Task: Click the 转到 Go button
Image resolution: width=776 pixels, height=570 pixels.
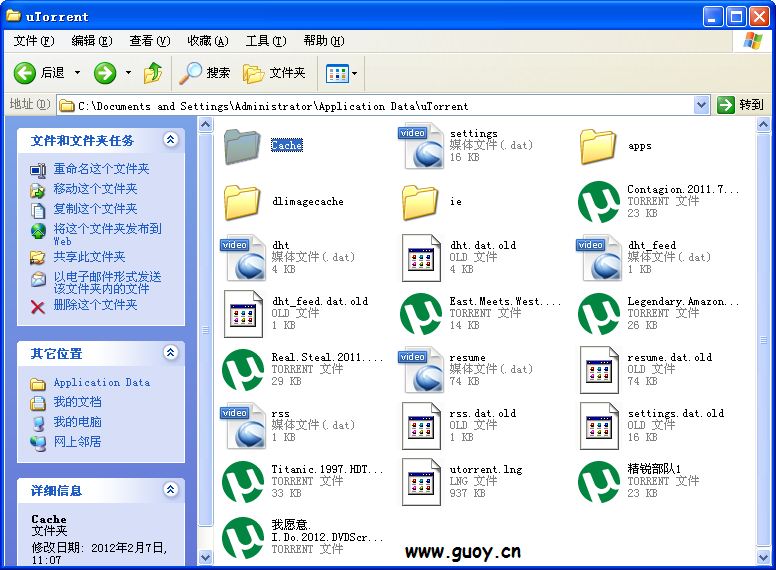Action: [740, 105]
